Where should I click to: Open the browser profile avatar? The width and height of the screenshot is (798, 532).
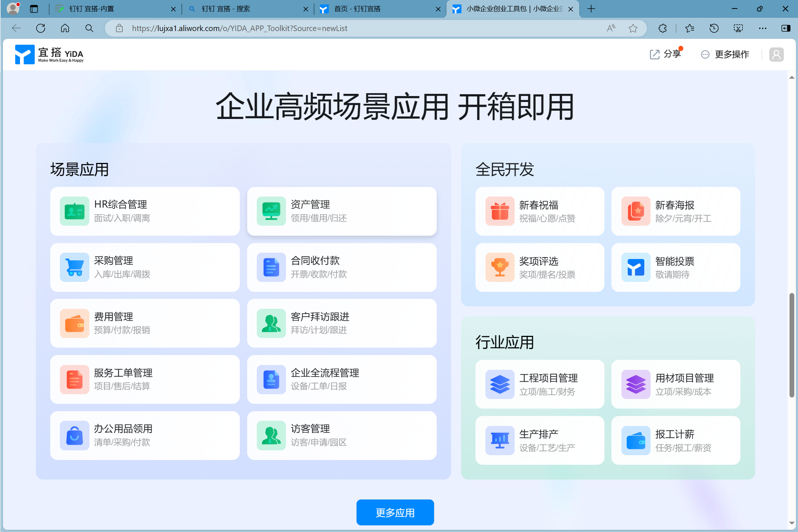13,9
